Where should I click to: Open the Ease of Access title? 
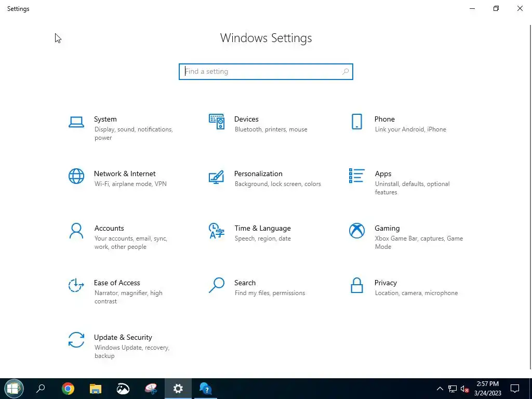pos(117,283)
